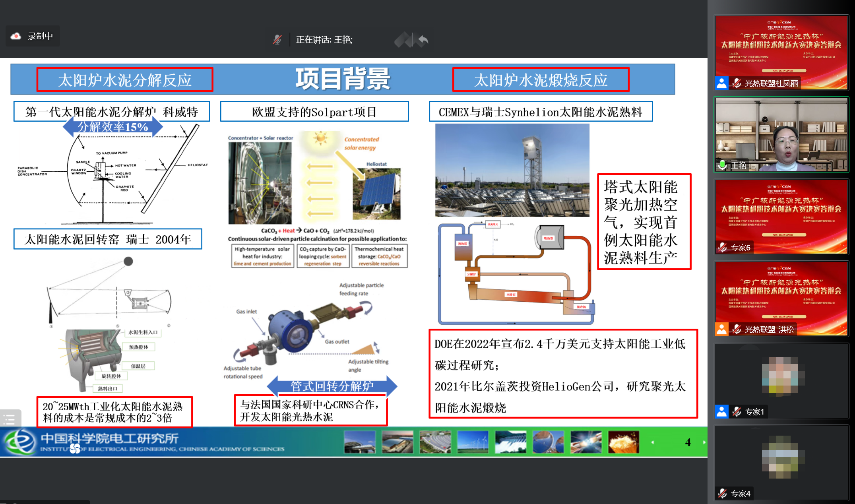Click the wind turbines thumbnail in slide footer

point(473,442)
